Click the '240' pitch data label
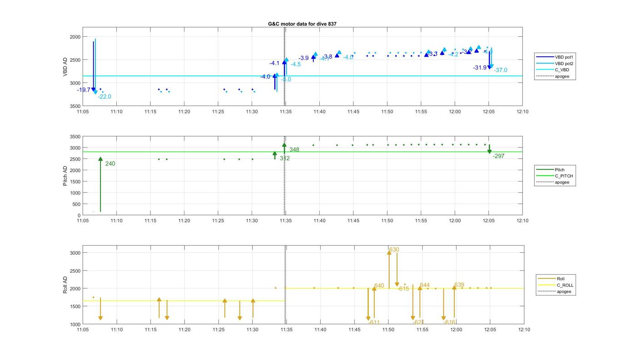The width and height of the screenshot is (636, 364). 110,164
